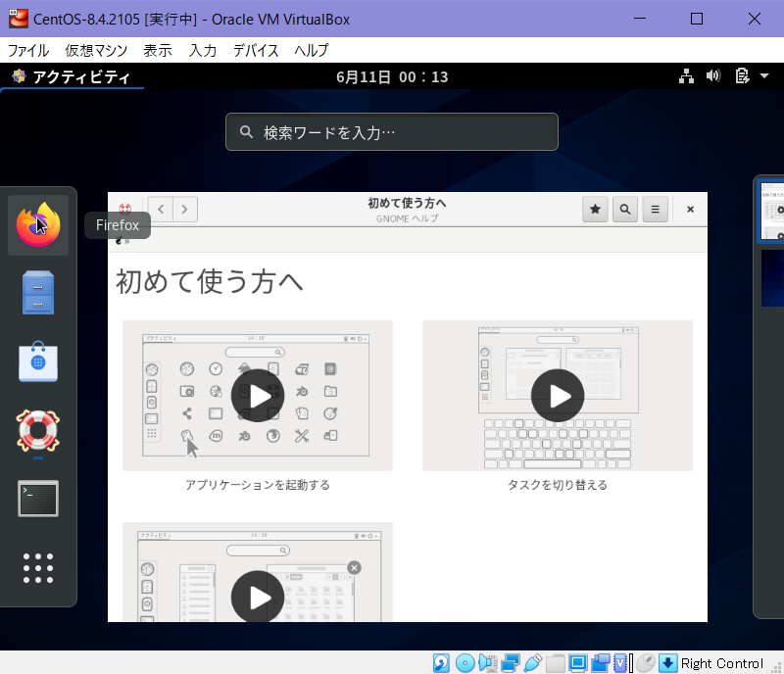The height and width of the screenshot is (674, 784).
Task: Click the 検索ワードを入力 search field
Action: [392, 131]
